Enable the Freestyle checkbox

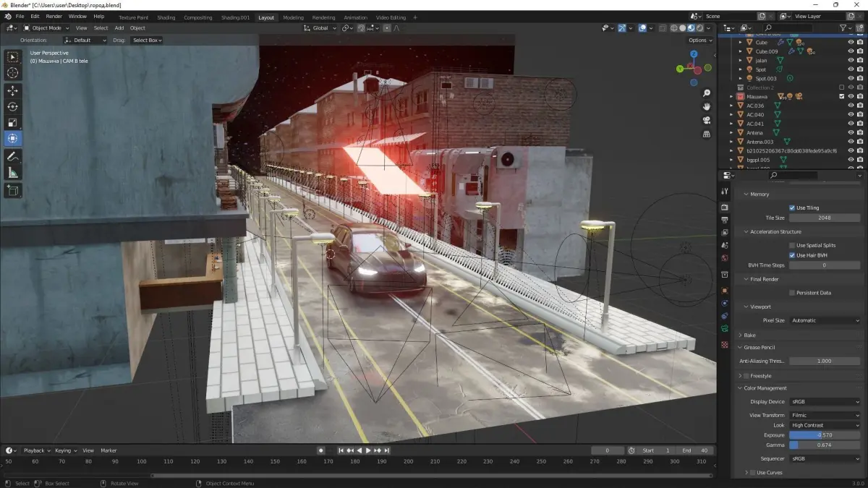(x=746, y=376)
